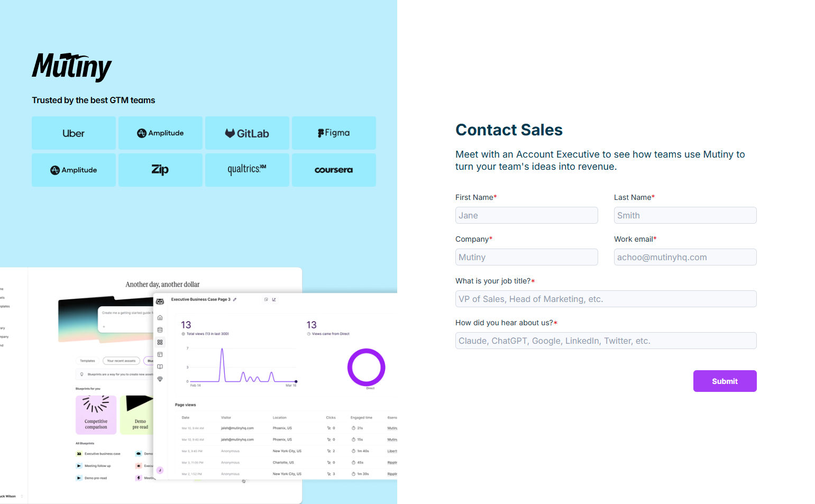The height and width of the screenshot is (504, 815).
Task: Open the Competitive comparison blueprint thumbnail
Action: point(96,414)
